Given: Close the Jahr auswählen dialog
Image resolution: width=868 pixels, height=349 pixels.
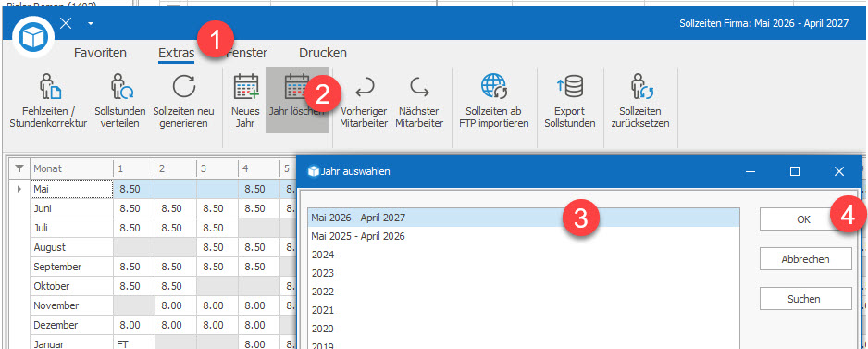Looking at the screenshot, I should [x=839, y=172].
